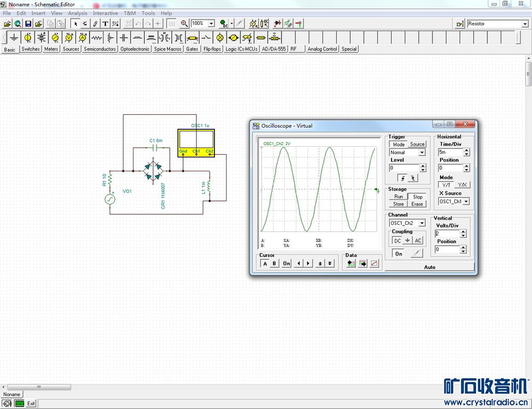Decrease the Volts/Div stepper value
Viewport: 532px width, 409px height.
click(x=463, y=236)
